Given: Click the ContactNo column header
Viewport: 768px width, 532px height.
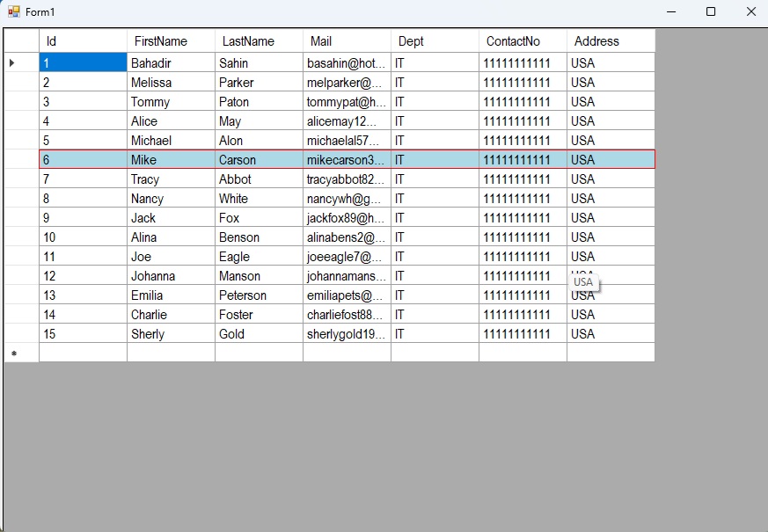Looking at the screenshot, I should [x=523, y=41].
